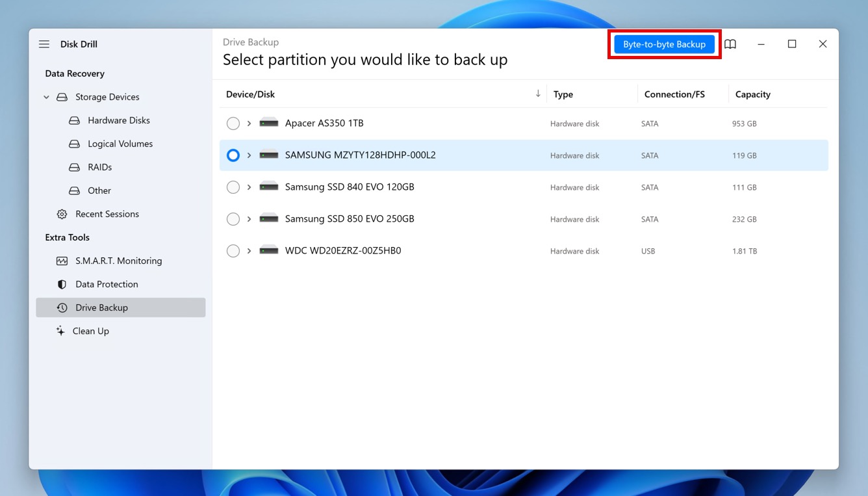This screenshot has width=868, height=496.
Task: Click the 953 GB capacity cell
Action: 745,124
